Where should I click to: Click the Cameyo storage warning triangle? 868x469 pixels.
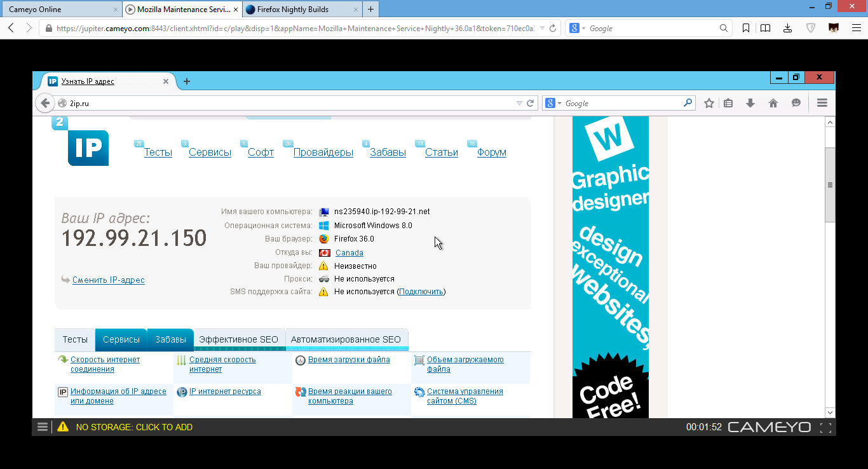(63, 427)
